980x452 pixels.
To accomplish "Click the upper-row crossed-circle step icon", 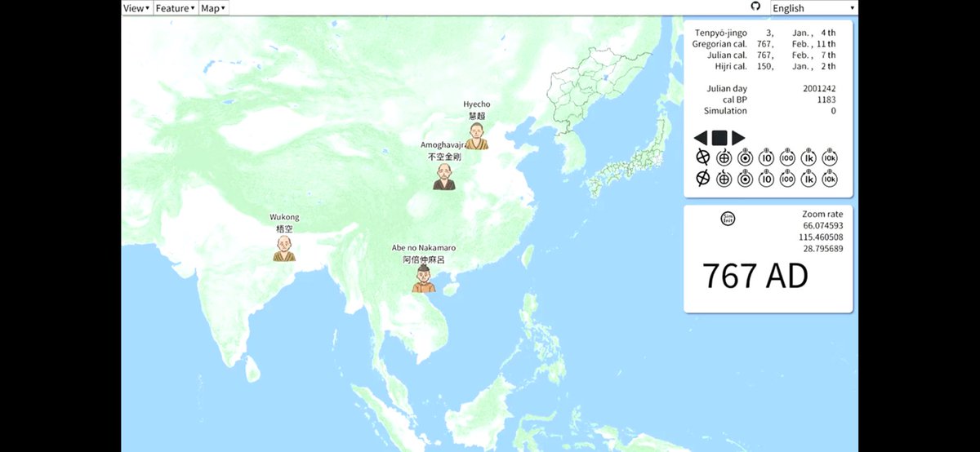I will click(724, 157).
